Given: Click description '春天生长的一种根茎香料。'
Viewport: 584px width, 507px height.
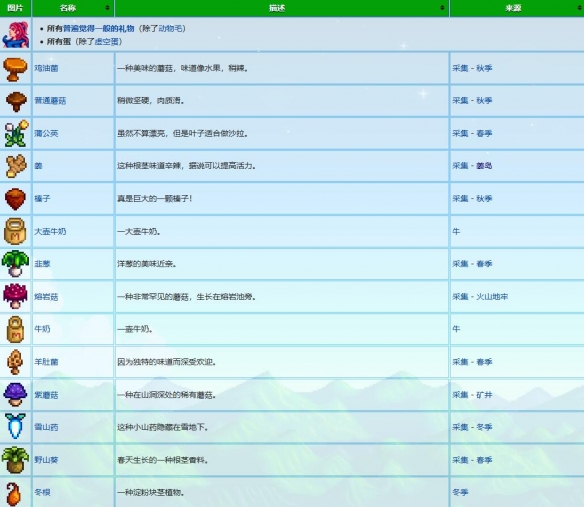Looking at the screenshot, I should [x=163, y=460].
